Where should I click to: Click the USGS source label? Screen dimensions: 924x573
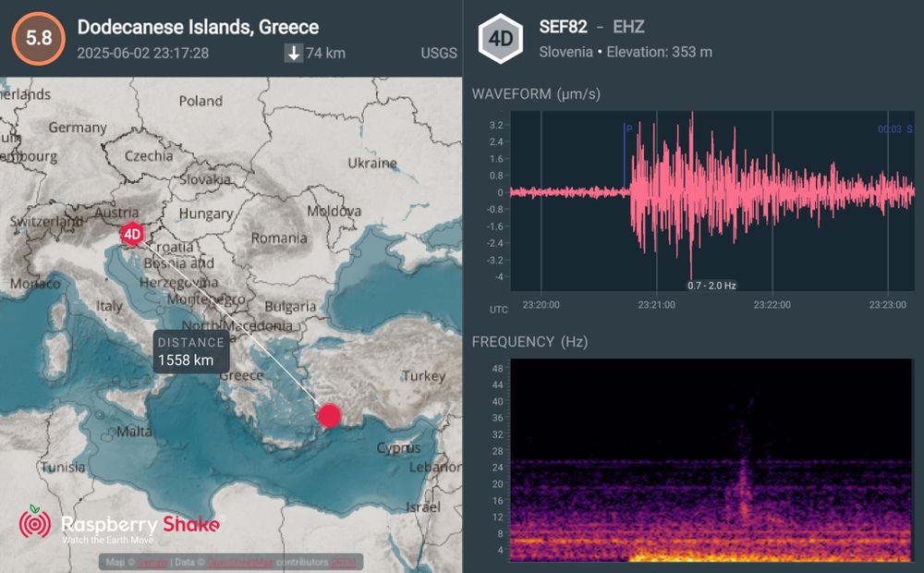coord(439,53)
